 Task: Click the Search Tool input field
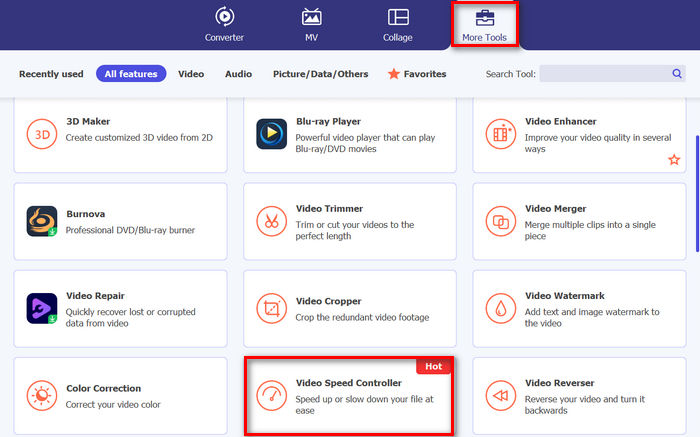(606, 74)
